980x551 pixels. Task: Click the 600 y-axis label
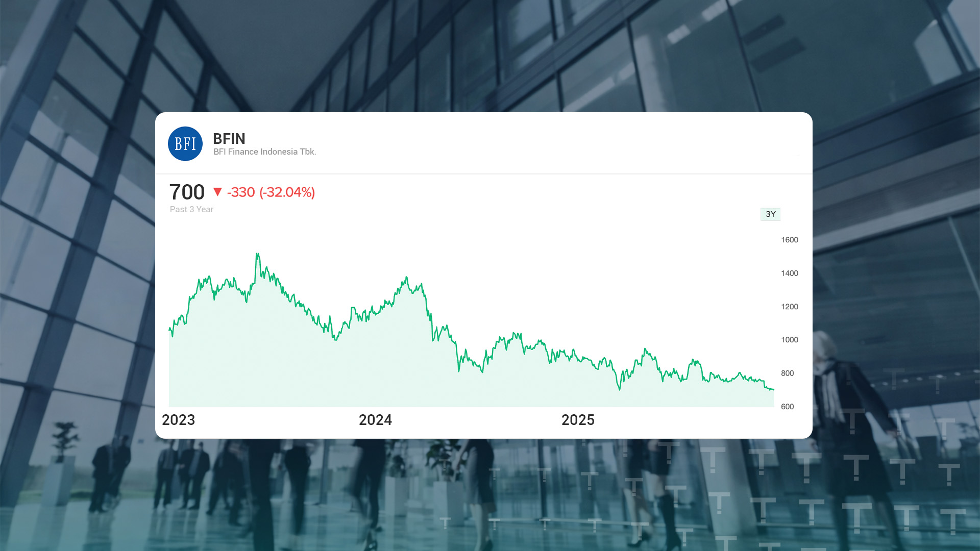tap(788, 407)
